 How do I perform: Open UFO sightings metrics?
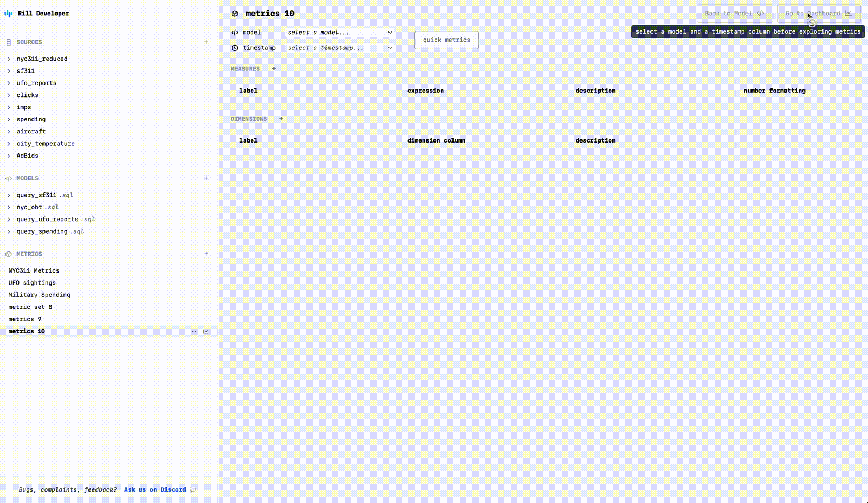tap(32, 283)
